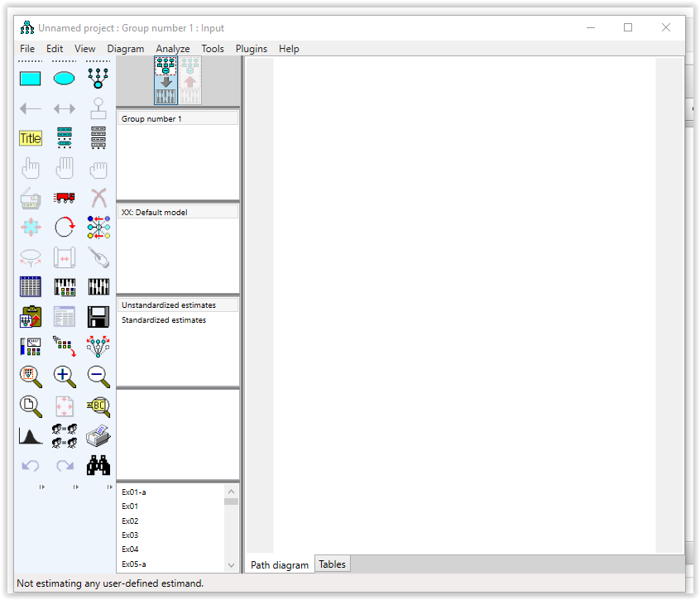Click the view text output icon
The width and height of the screenshot is (700, 600).
(65, 316)
